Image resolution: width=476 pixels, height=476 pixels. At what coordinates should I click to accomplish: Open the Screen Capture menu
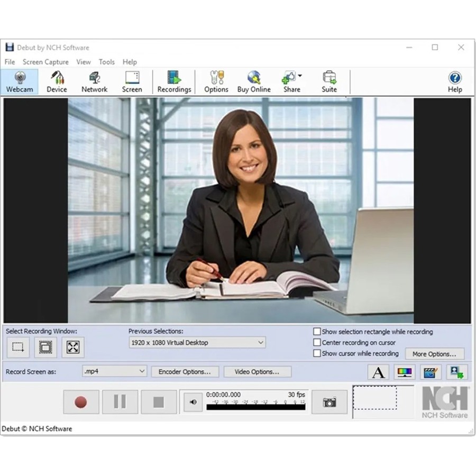point(45,62)
